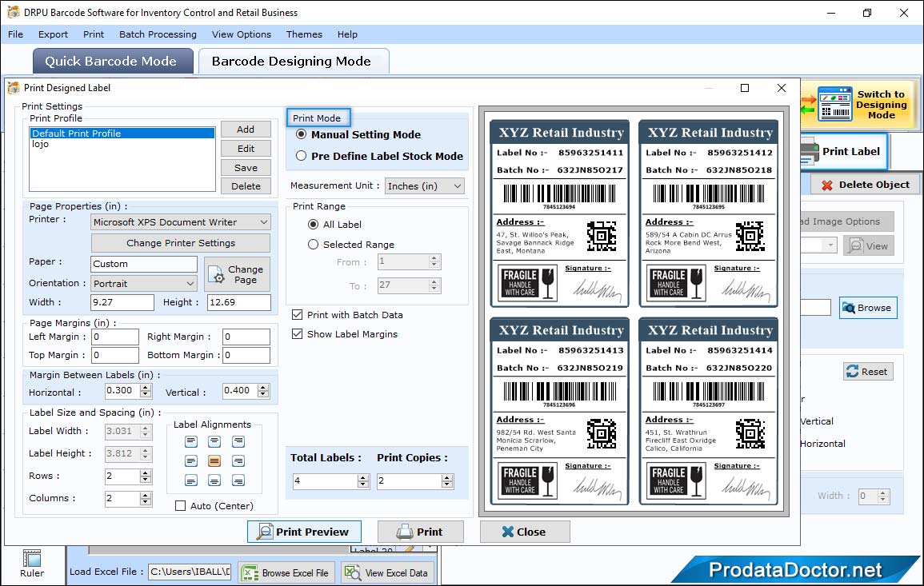Click Save print profile button

pyautogui.click(x=246, y=168)
